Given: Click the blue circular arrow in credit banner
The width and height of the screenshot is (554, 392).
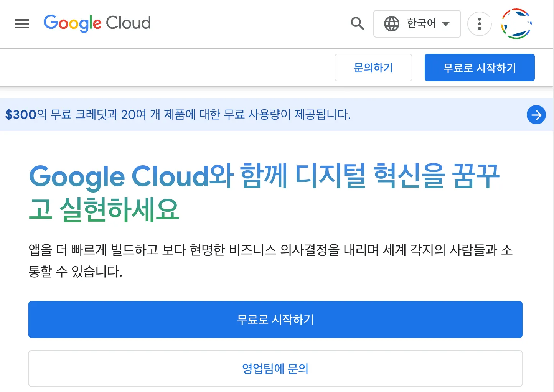Looking at the screenshot, I should (536, 115).
